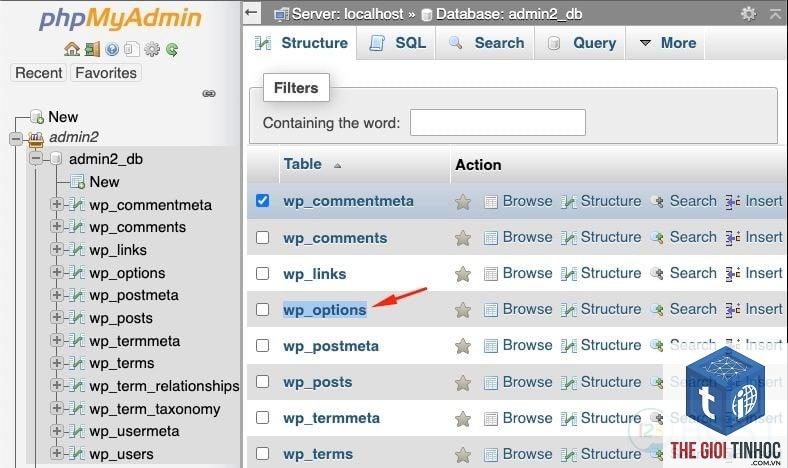Expand wp_options in the tree

56,272
